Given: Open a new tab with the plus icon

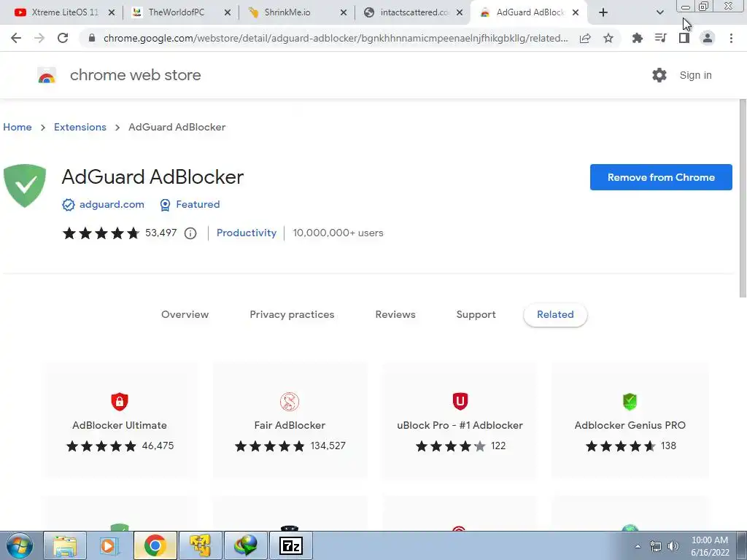Looking at the screenshot, I should coord(603,12).
